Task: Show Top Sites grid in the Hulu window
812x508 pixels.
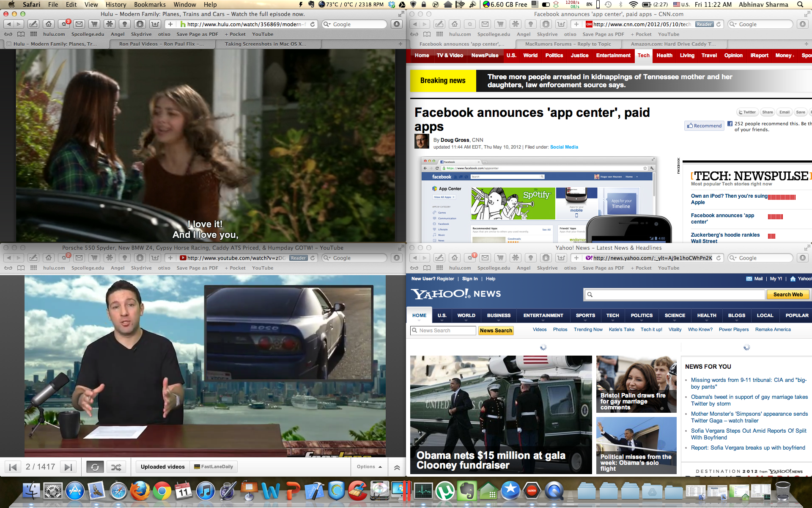Action: [x=33, y=34]
